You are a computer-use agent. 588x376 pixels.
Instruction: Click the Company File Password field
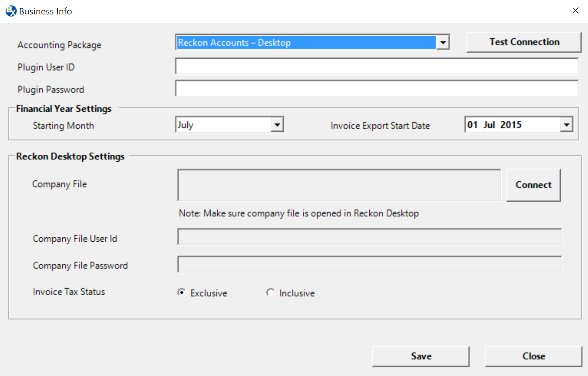(x=369, y=264)
